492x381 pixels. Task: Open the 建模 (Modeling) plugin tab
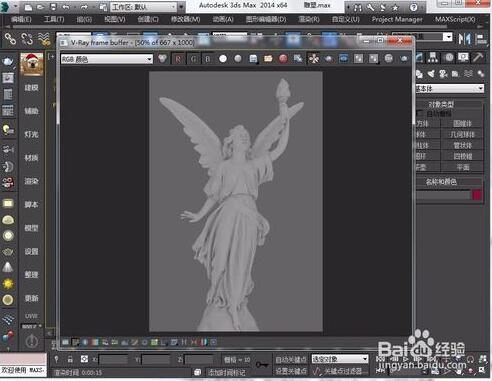tap(32, 88)
